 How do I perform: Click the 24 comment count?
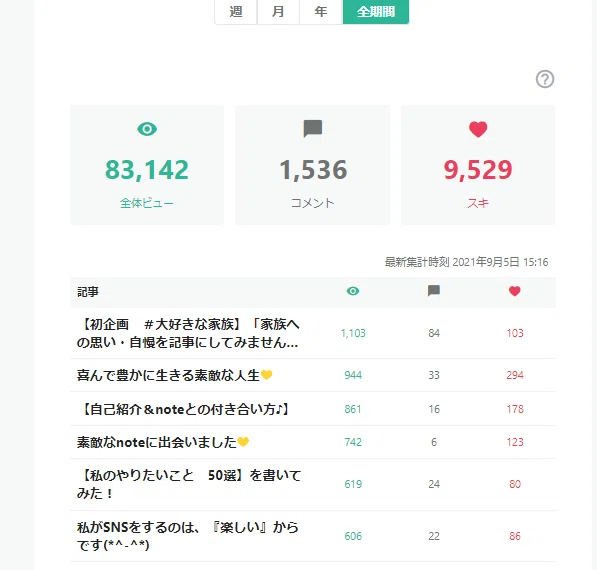(x=434, y=484)
